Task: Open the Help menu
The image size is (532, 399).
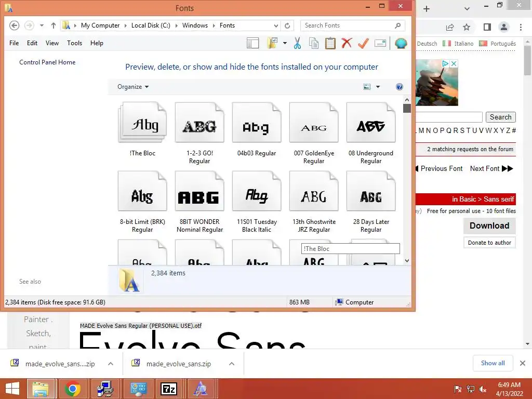Action: pyautogui.click(x=97, y=43)
